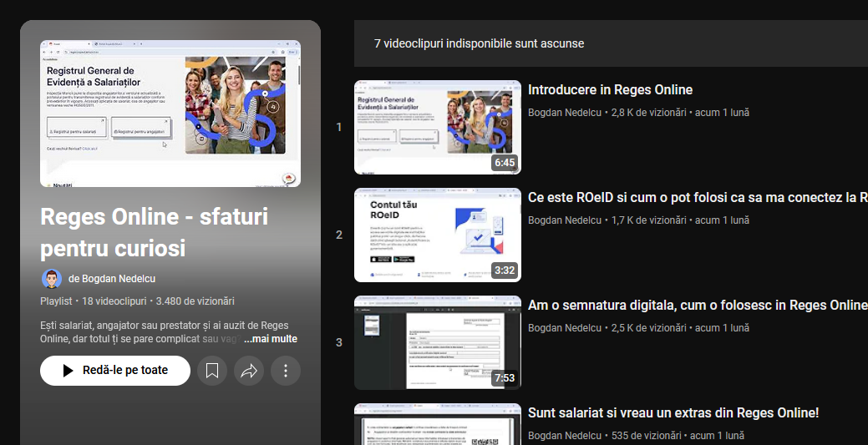Open the three-dot more actions menu
868x445 pixels.
click(x=286, y=371)
